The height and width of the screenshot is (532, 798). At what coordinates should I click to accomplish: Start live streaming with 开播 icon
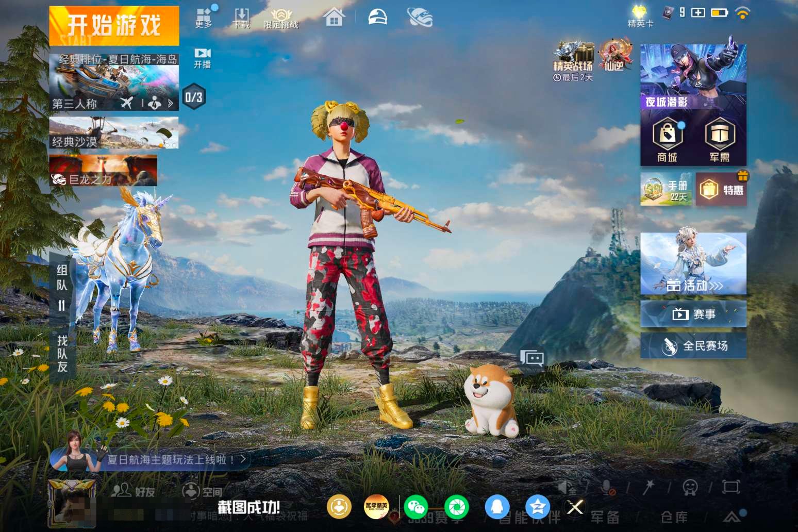[202, 58]
